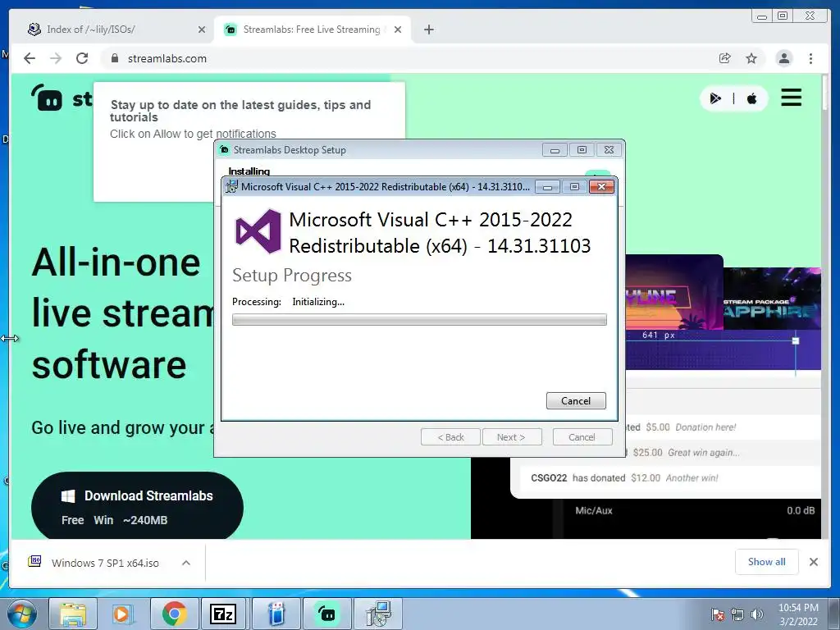Click the volume speaker tray icon
Viewport: 840px width, 630px height.
757,615
